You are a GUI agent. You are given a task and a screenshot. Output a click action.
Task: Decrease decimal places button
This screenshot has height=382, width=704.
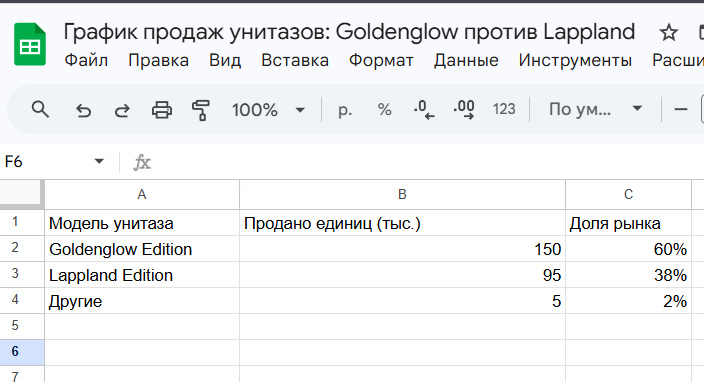tap(424, 110)
